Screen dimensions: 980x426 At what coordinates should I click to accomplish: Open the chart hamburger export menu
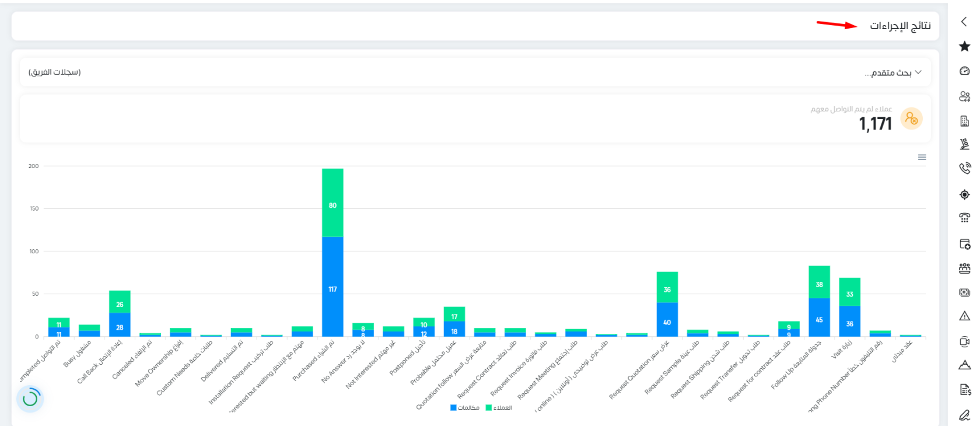(x=922, y=157)
